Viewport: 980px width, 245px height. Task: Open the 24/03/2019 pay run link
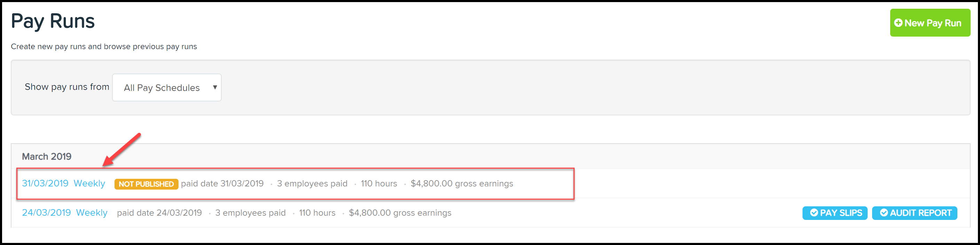[x=46, y=213]
